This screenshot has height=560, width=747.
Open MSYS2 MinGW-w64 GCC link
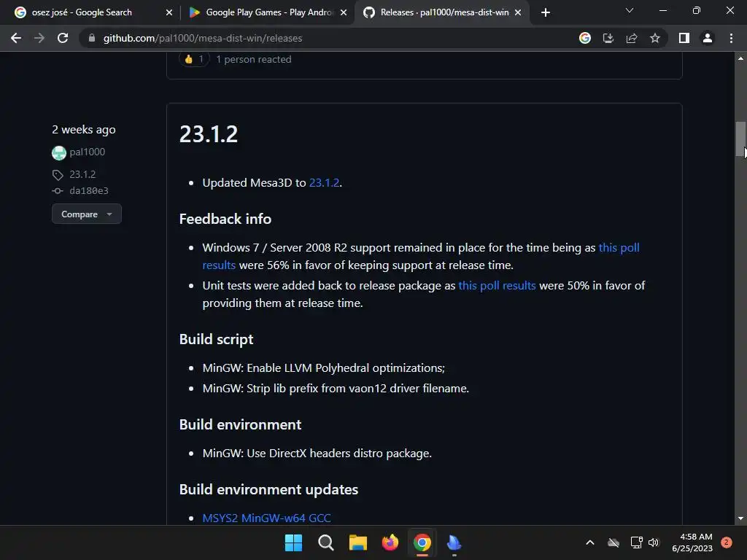tap(266, 518)
